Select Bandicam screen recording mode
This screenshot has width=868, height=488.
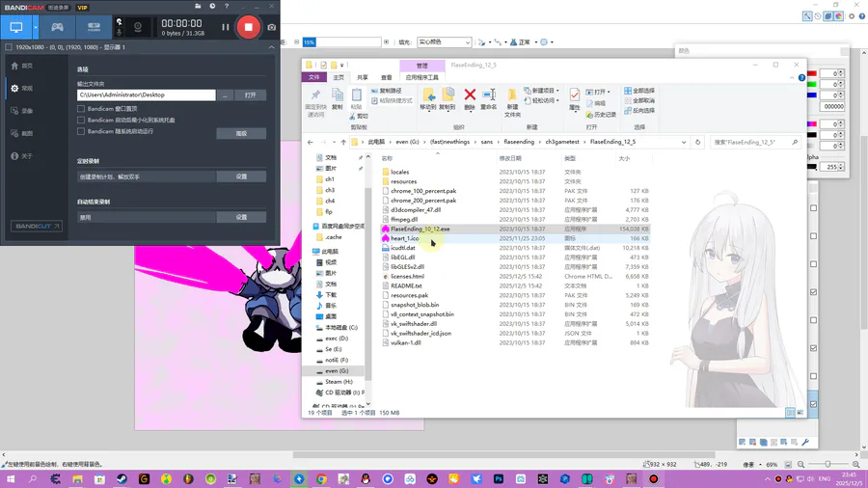pyautogui.click(x=16, y=27)
